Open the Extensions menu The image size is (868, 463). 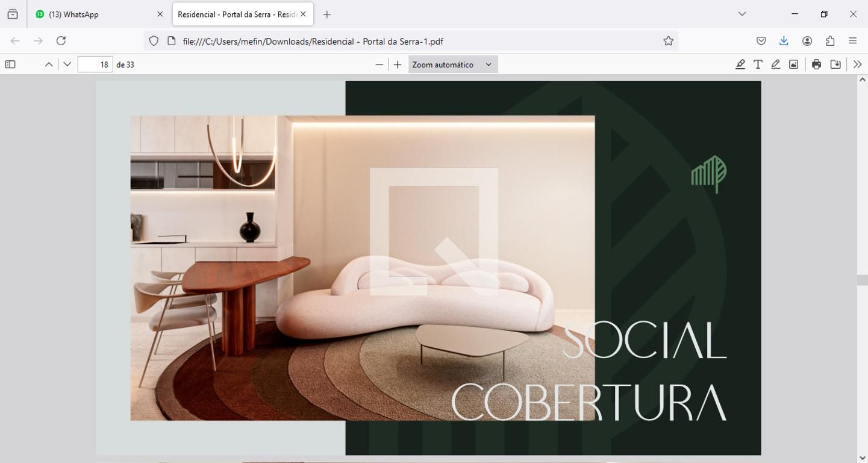830,41
